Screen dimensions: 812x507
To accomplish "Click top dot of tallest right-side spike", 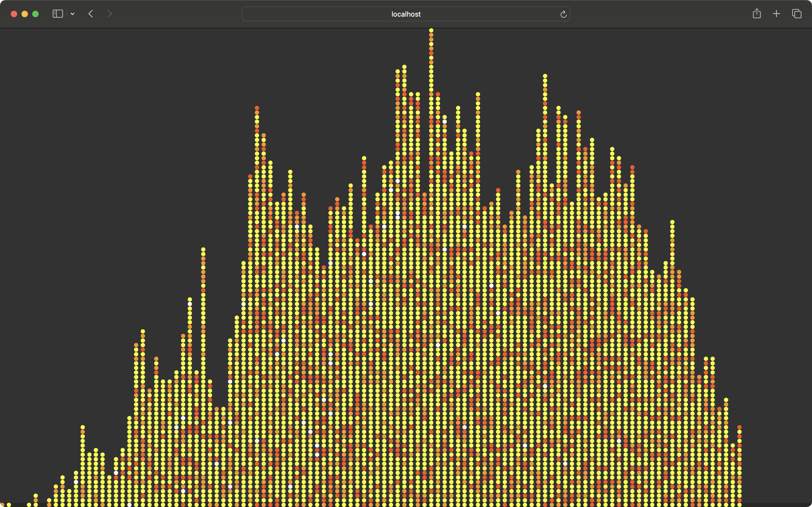I will coord(545,76).
